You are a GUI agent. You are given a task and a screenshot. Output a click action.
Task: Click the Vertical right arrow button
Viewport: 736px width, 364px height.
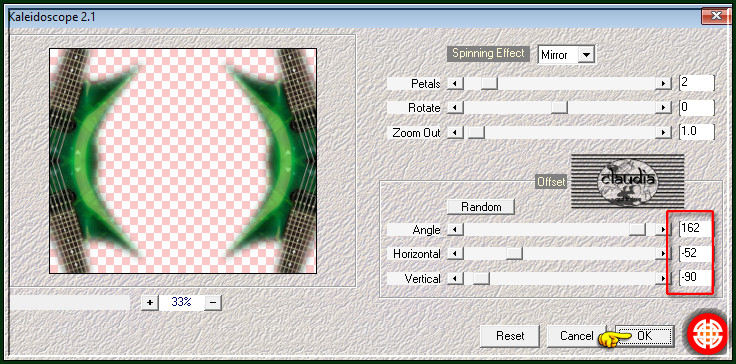click(x=663, y=279)
